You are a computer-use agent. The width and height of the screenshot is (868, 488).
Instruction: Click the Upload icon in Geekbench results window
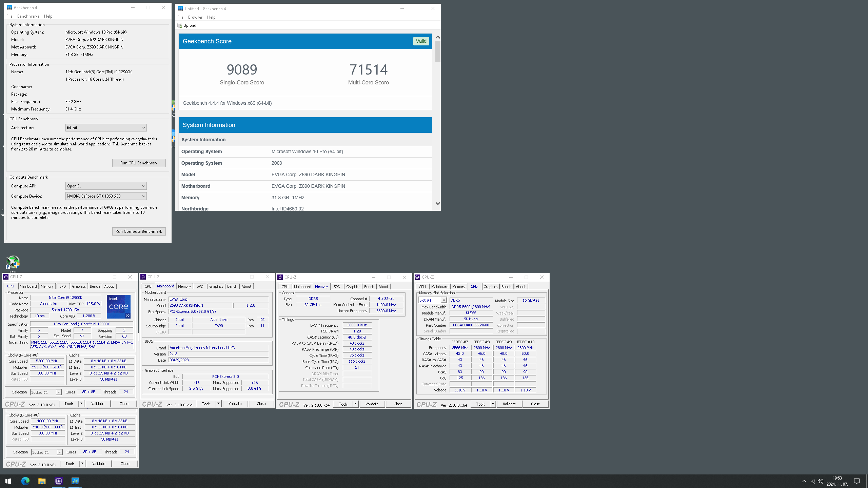click(180, 25)
